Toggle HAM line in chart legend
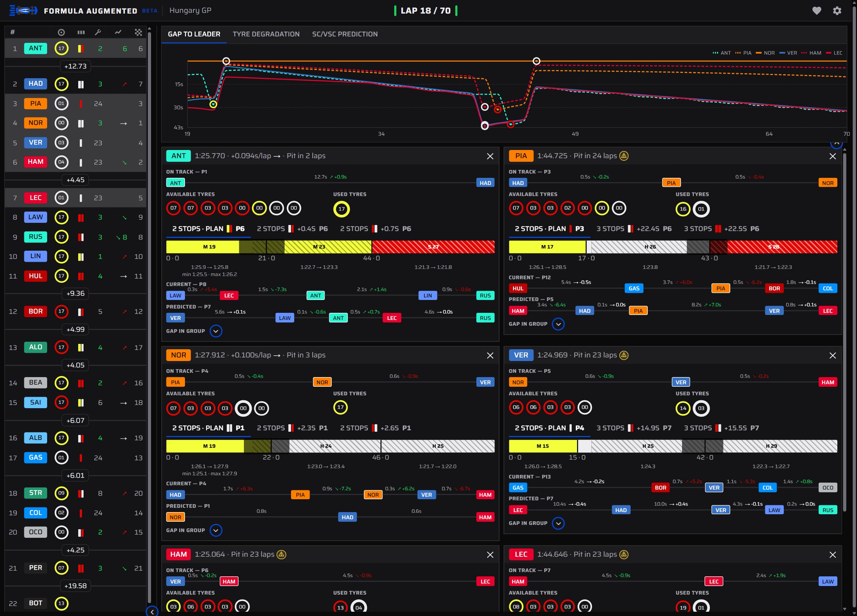Viewport: 857px width, 616px height. point(811,53)
